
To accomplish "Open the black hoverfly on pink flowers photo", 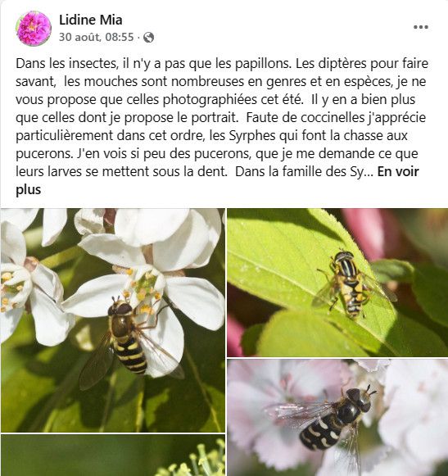I will click(337, 418).
